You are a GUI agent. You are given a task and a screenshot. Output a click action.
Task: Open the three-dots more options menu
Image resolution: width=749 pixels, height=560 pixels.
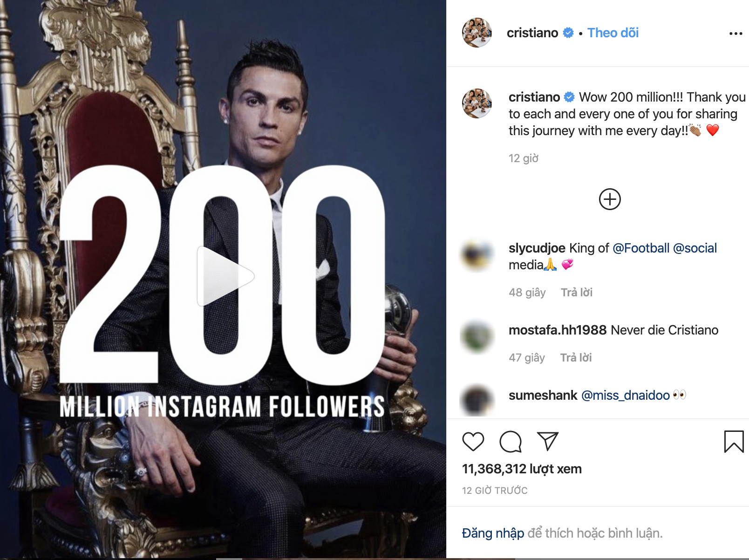pyautogui.click(x=735, y=34)
